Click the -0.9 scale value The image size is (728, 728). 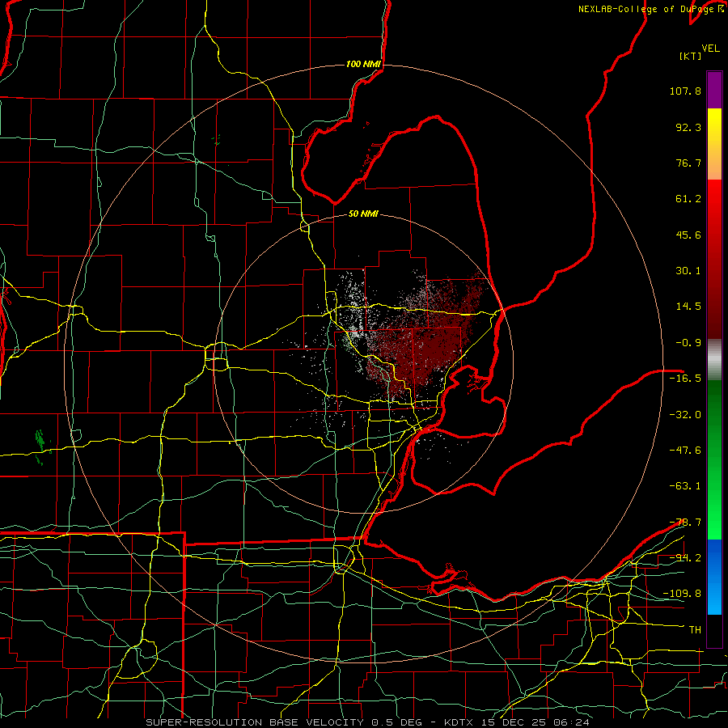(688, 343)
